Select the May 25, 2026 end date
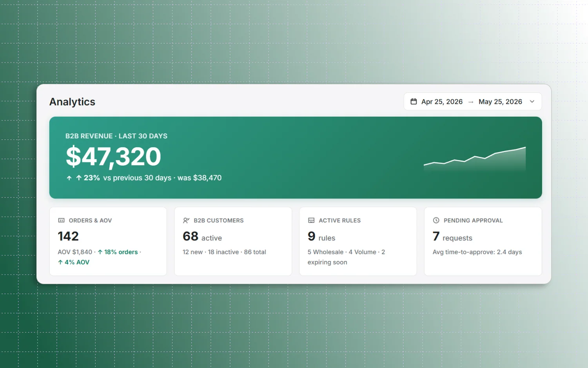Viewport: 588px width, 368px height. coord(500,102)
